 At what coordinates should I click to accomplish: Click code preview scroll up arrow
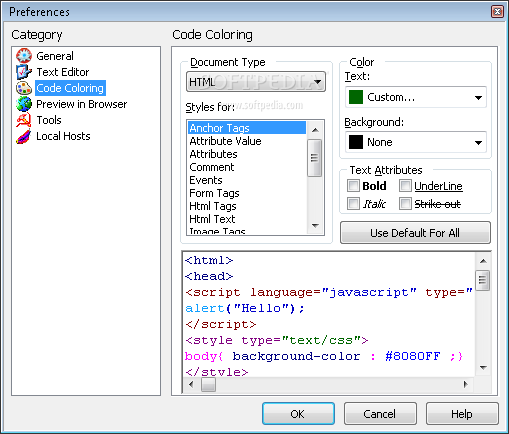(483, 261)
